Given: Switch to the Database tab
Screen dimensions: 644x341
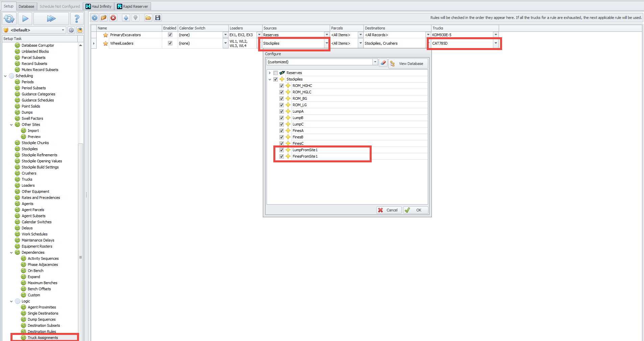Looking at the screenshot, I should coord(26,6).
